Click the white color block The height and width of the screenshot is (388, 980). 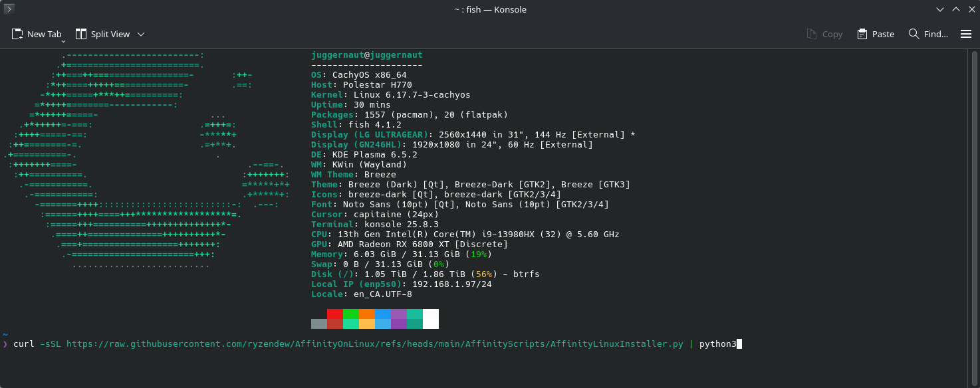coord(431,319)
